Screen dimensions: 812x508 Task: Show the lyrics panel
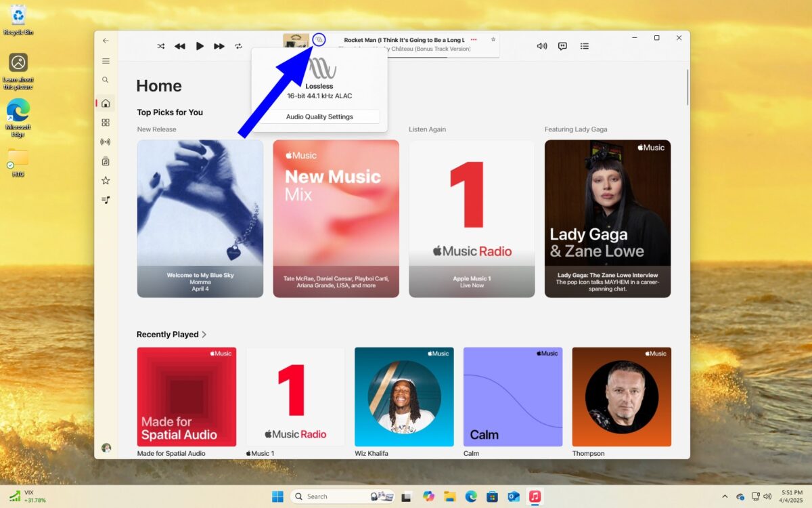[562, 46]
